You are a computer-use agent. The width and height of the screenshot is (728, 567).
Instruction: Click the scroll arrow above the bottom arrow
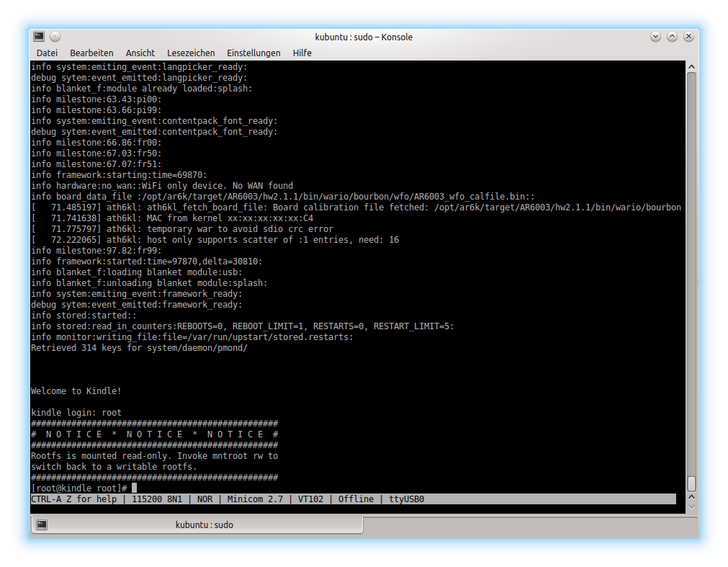pyautogui.click(x=691, y=497)
